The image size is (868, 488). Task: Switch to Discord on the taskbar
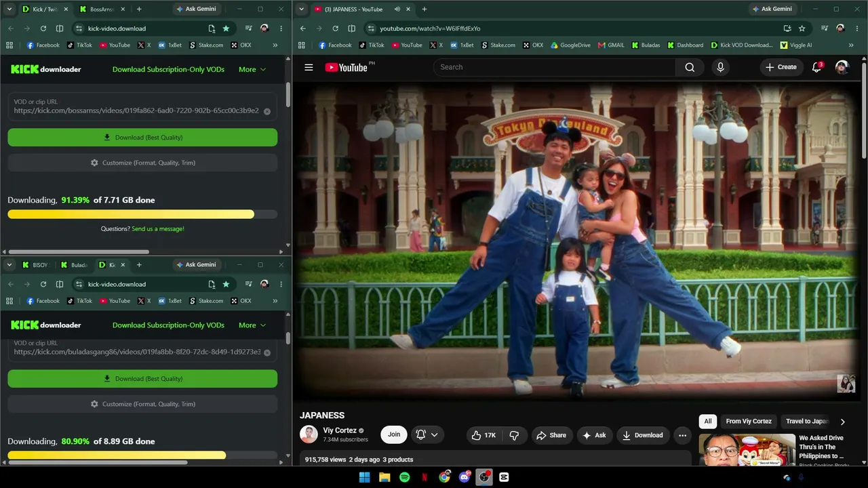(x=465, y=477)
